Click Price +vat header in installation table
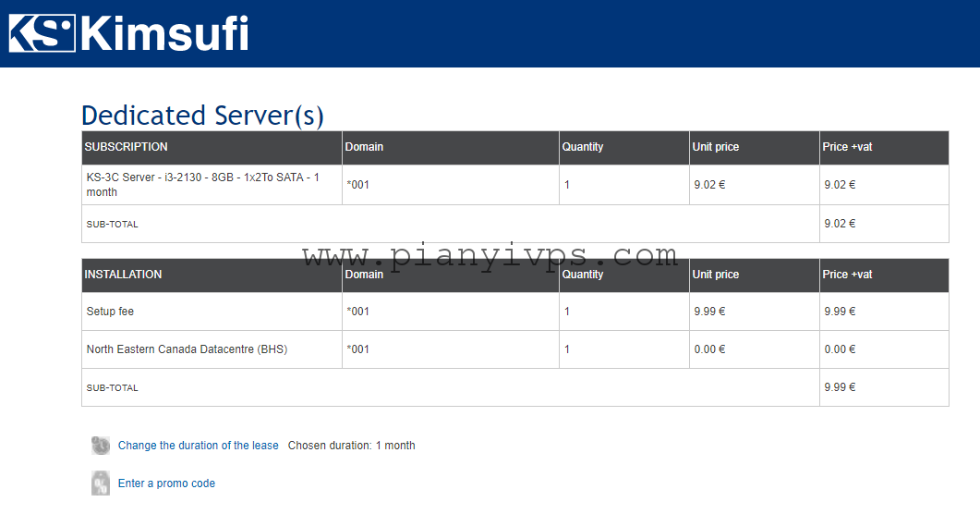Viewport: 980px width, 514px height. tap(884, 275)
